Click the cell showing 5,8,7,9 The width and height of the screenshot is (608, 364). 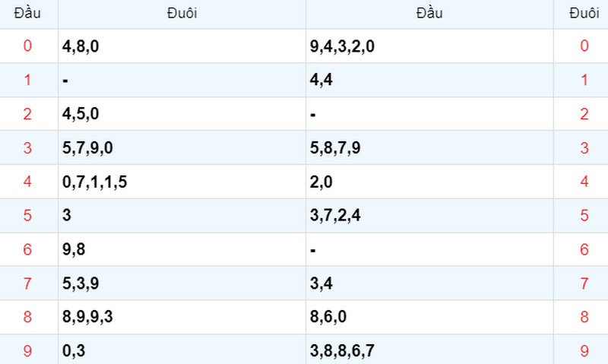429,147
